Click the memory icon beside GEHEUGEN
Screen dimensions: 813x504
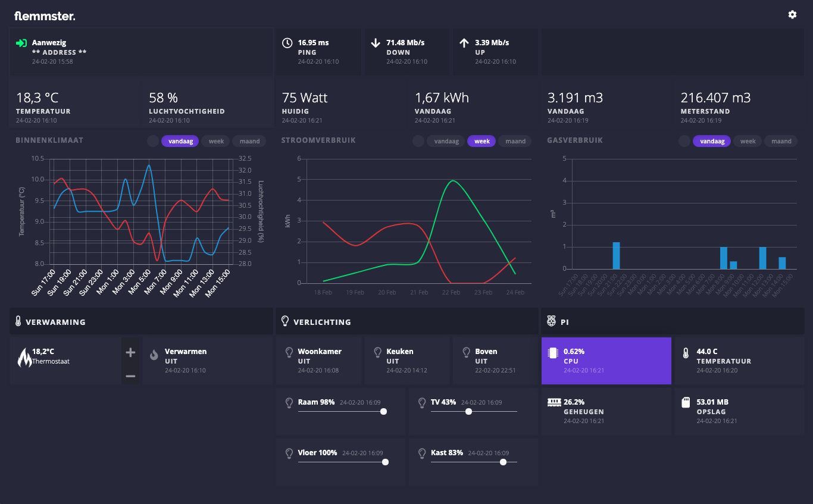554,402
